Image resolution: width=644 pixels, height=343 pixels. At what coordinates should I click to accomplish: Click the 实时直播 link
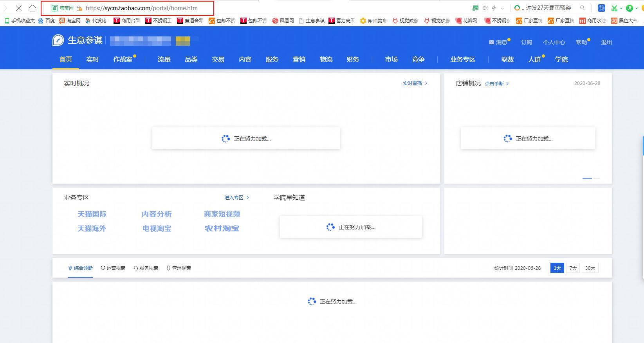click(x=415, y=83)
